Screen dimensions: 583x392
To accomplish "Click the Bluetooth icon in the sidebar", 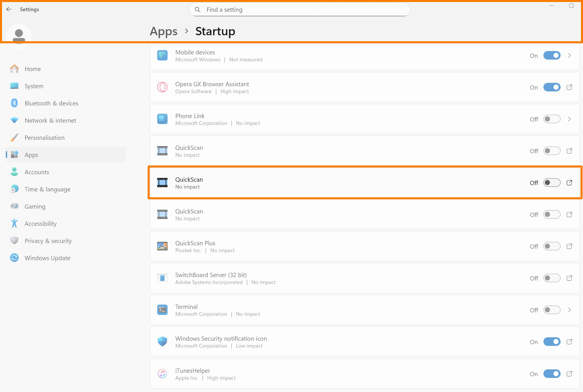I will coord(14,103).
